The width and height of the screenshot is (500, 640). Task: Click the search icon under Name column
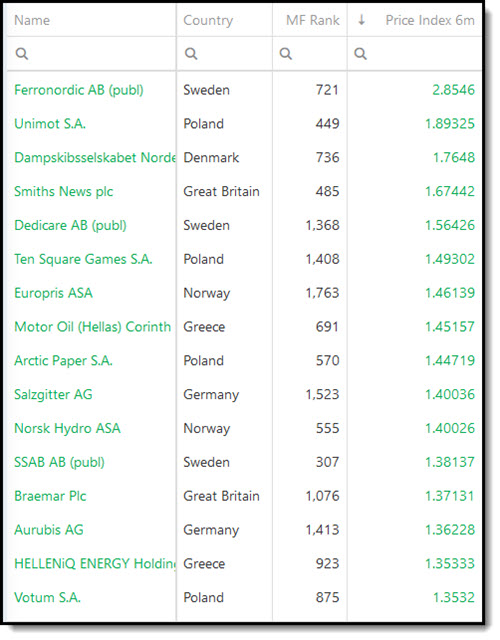click(x=22, y=53)
